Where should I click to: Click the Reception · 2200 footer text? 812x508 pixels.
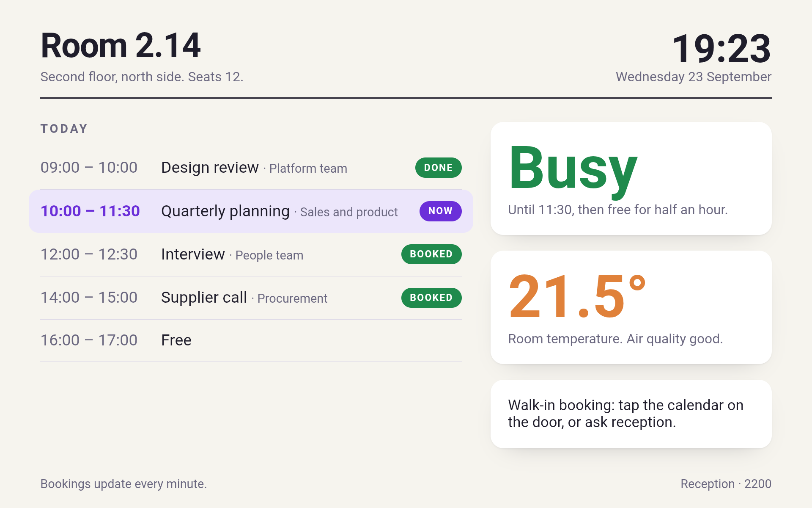pos(726,484)
